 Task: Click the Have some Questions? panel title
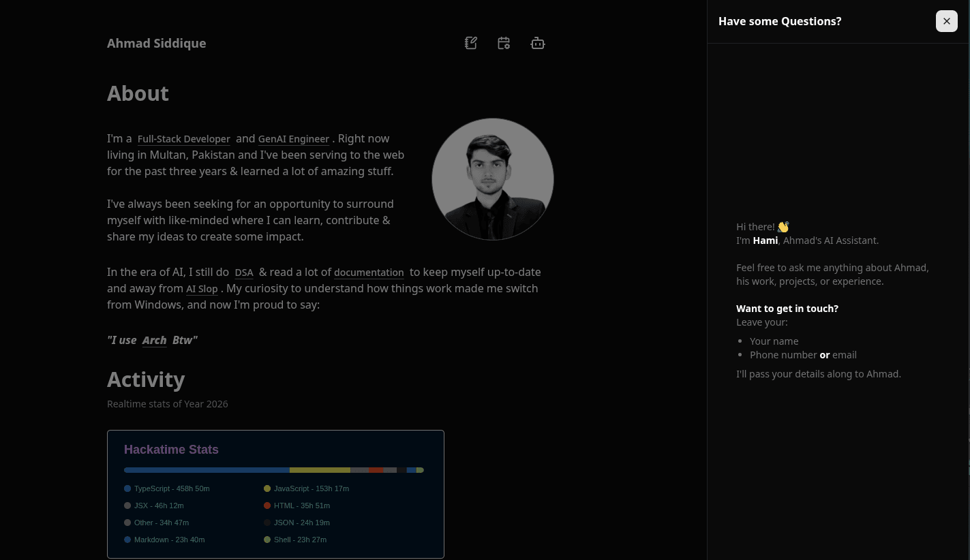tap(780, 21)
